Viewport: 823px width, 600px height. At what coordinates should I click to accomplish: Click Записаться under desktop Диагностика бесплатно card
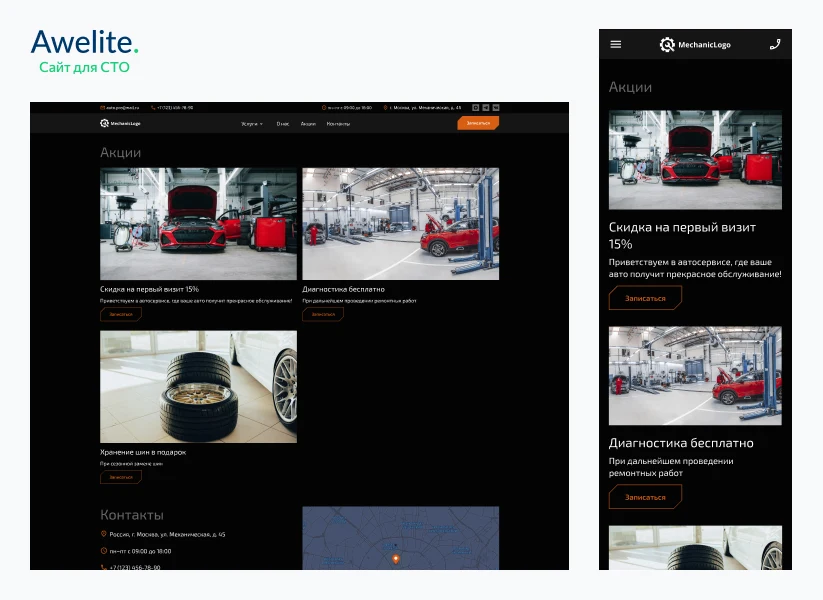point(323,314)
